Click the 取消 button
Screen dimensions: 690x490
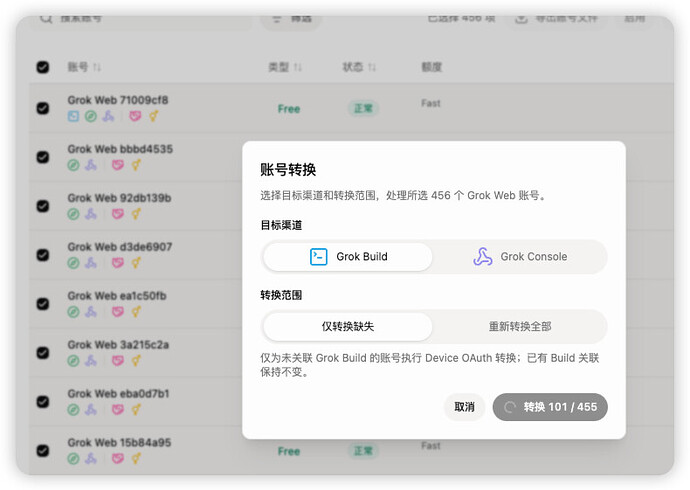coord(464,407)
